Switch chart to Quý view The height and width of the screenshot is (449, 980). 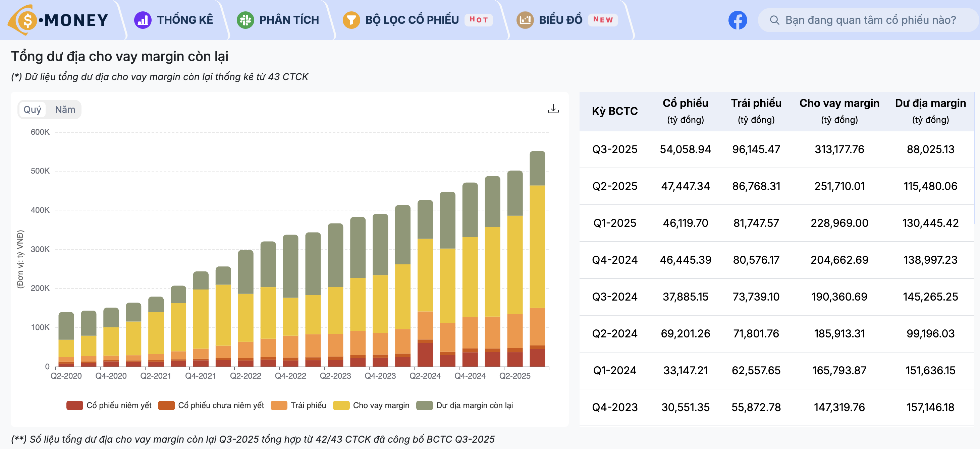click(32, 110)
